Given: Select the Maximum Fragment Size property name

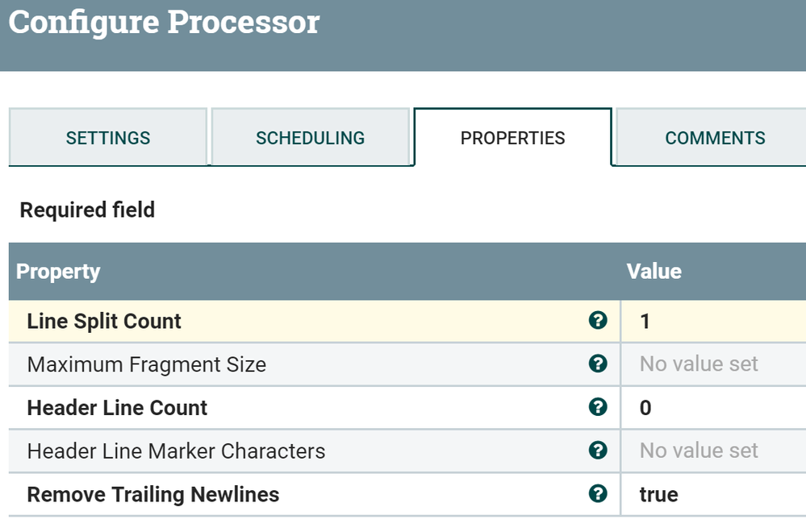Looking at the screenshot, I should tap(146, 364).
